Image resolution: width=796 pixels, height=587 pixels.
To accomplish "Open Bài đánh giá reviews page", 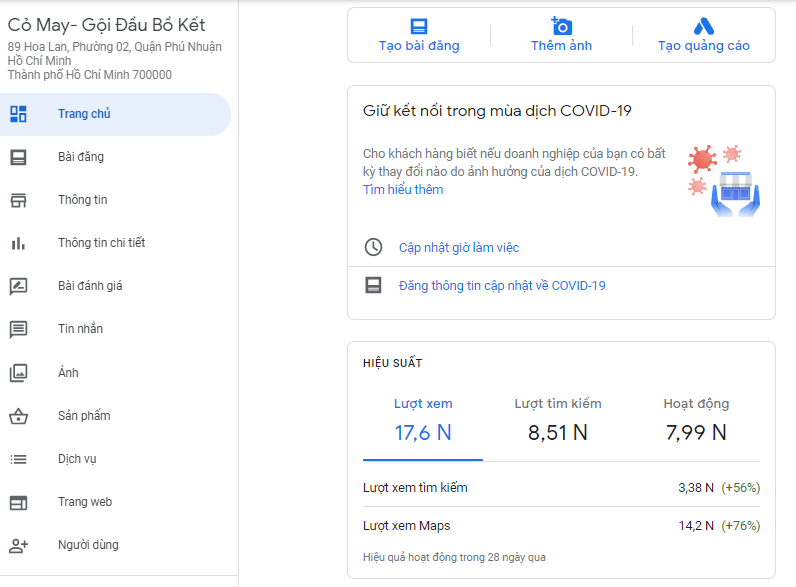I will pyautogui.click(x=115, y=286).
